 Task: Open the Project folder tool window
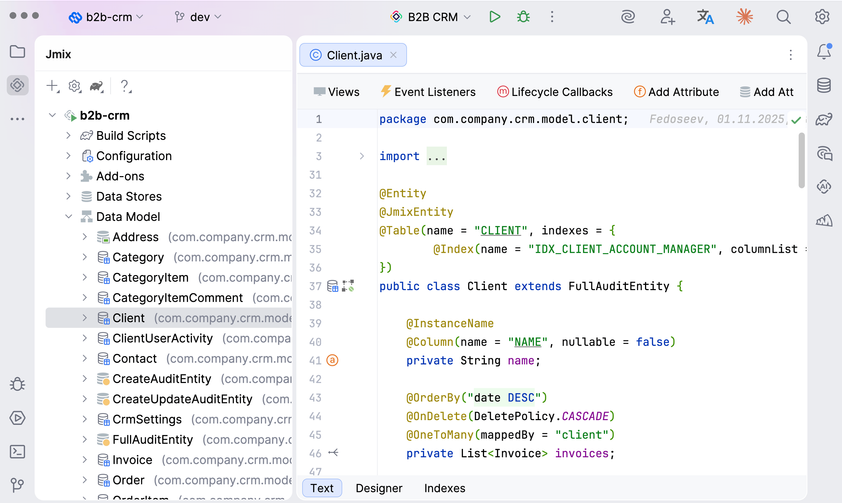[x=17, y=52]
